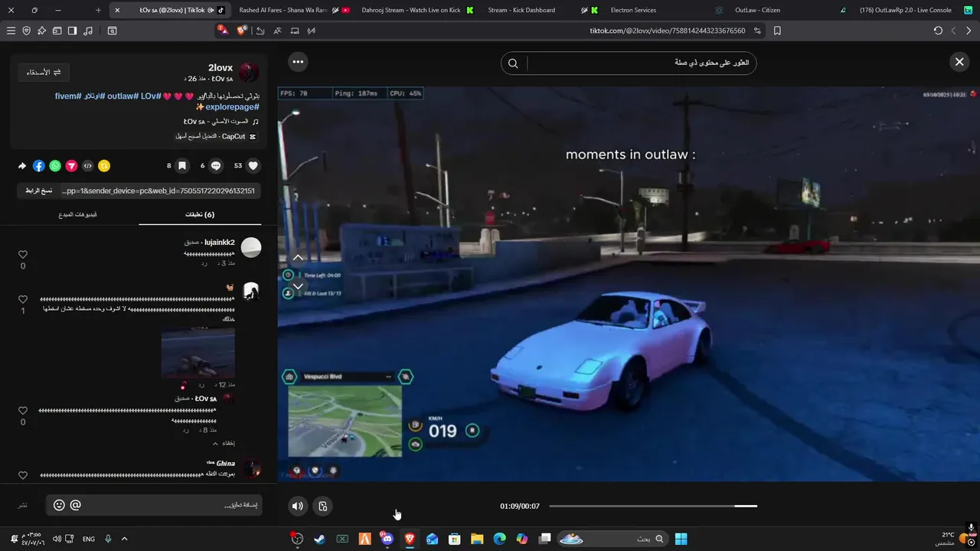Get the embed code via the </> icon
This screenshot has height=551, width=980.
[88, 165]
